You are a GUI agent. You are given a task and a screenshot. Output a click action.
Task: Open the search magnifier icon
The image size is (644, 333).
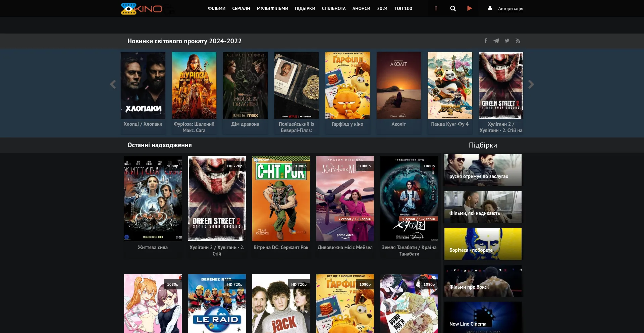[453, 8]
